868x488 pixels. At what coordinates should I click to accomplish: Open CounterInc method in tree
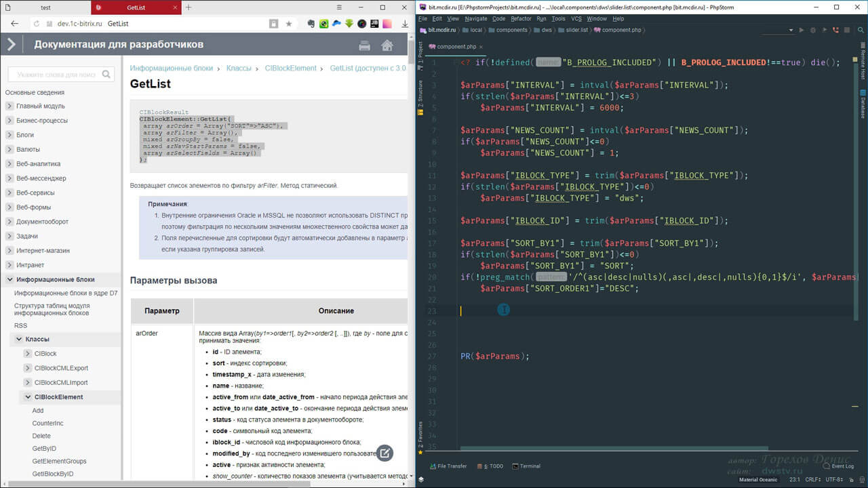(47, 423)
